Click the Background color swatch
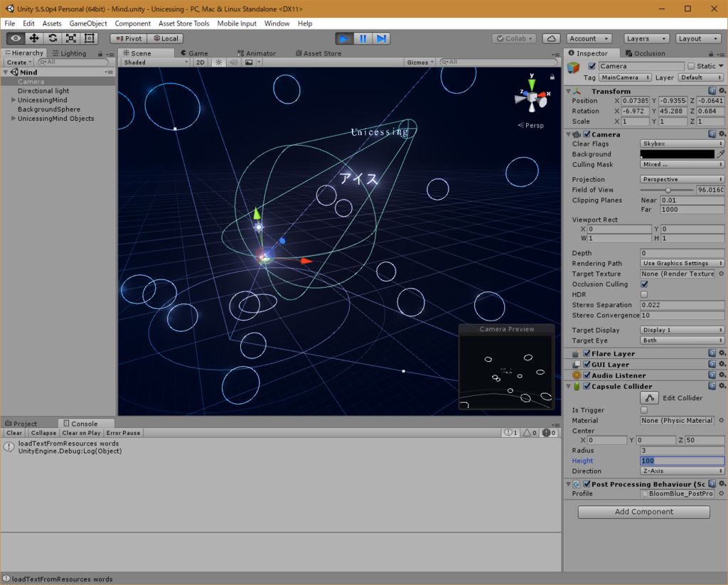Image resolution: width=728 pixels, height=585 pixels. pos(678,154)
